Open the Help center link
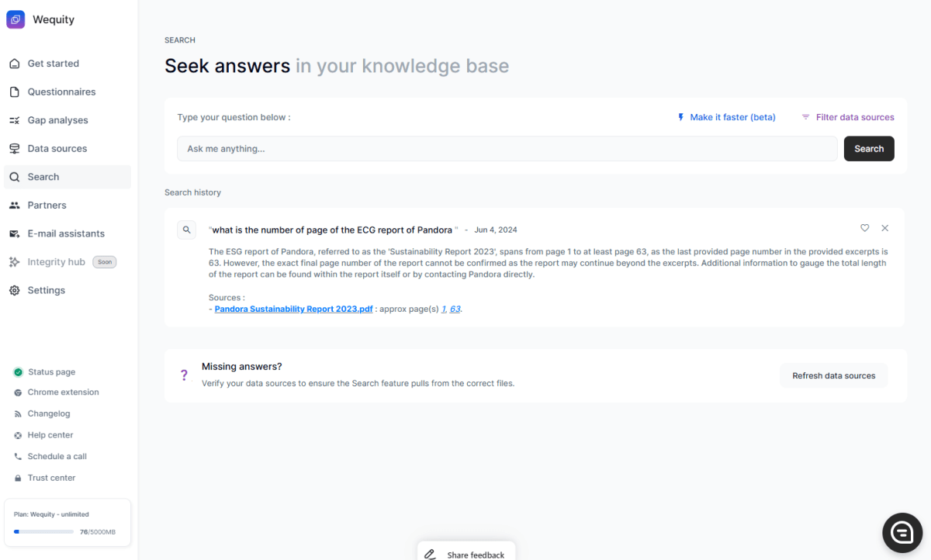Image resolution: width=931 pixels, height=560 pixels. [50, 435]
